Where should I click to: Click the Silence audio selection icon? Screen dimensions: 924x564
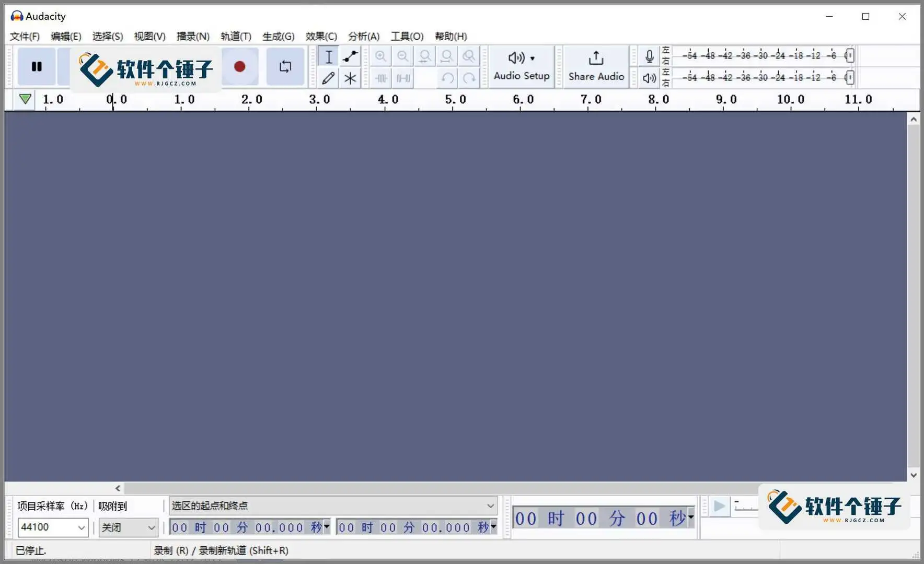tap(403, 78)
